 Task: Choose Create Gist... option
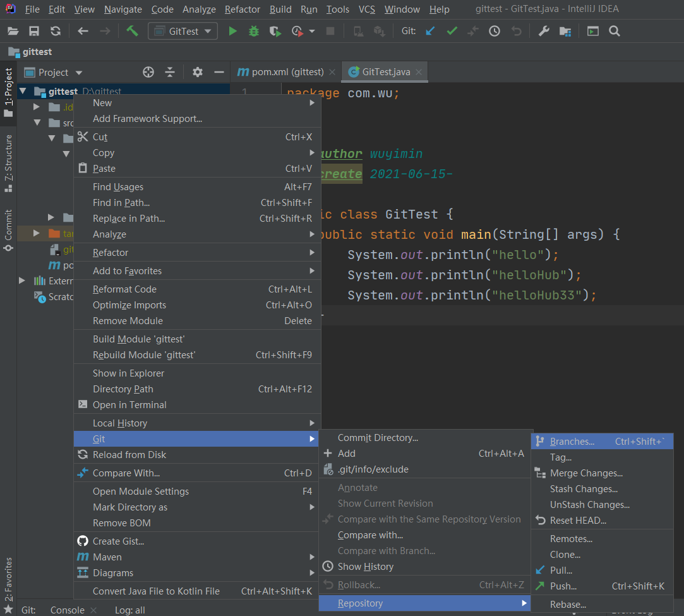[x=197, y=541]
